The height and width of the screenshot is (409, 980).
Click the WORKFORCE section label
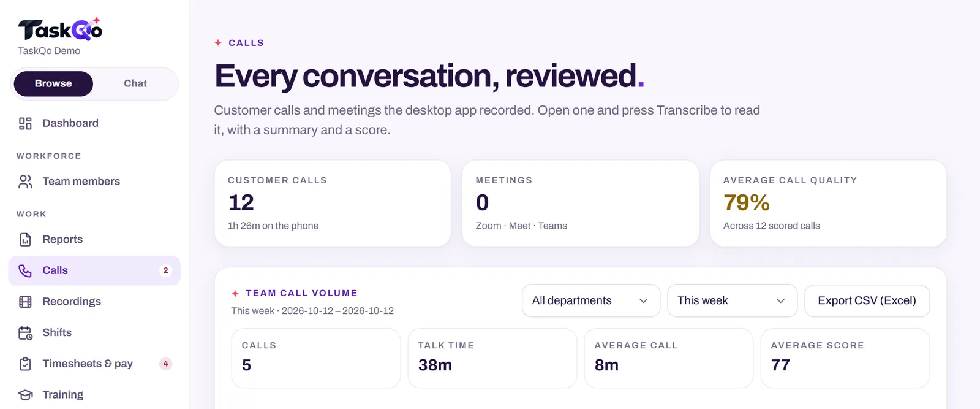49,156
